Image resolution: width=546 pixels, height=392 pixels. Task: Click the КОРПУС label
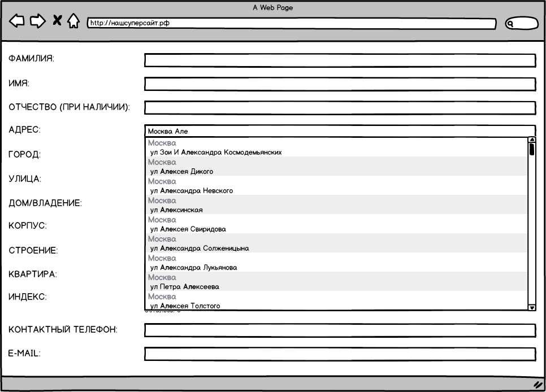click(x=28, y=225)
